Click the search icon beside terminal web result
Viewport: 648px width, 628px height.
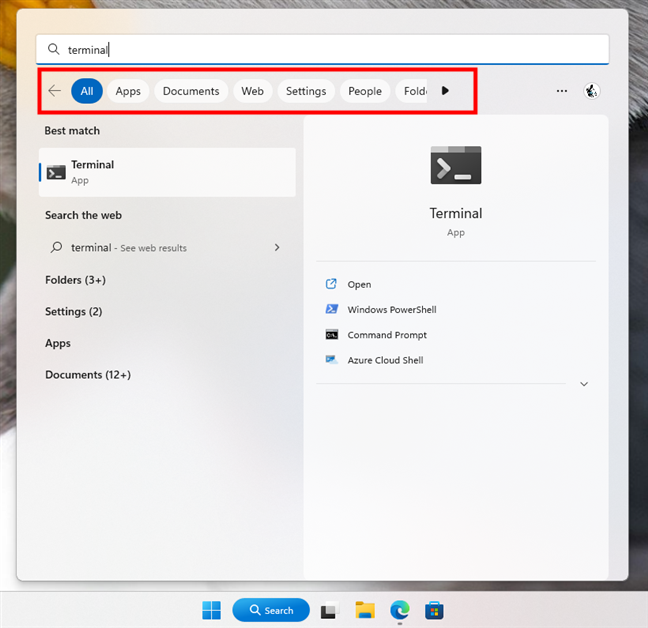(56, 247)
